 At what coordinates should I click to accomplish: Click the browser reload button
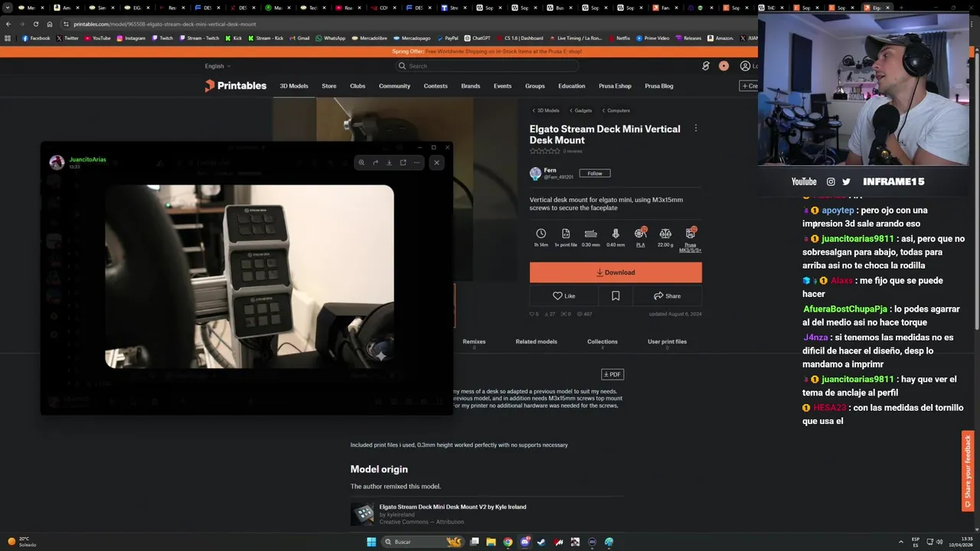(35, 24)
